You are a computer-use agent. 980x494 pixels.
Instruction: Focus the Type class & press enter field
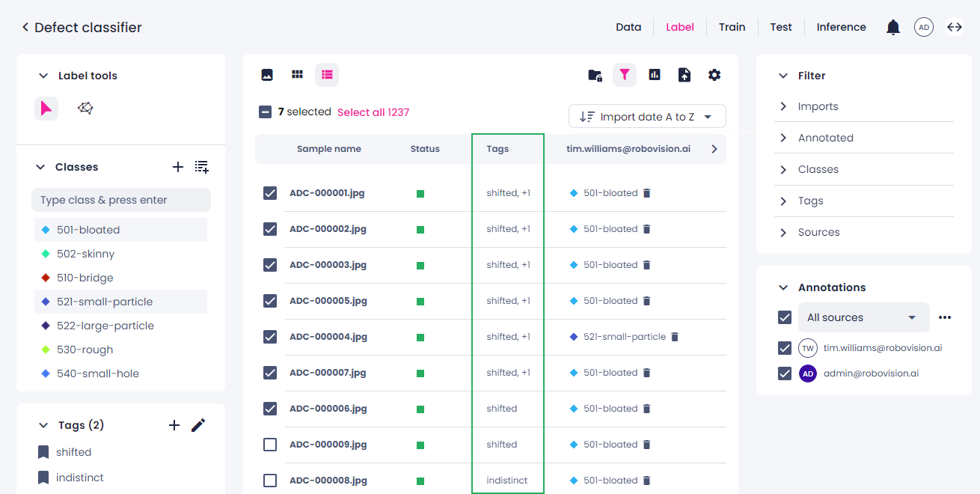121,200
